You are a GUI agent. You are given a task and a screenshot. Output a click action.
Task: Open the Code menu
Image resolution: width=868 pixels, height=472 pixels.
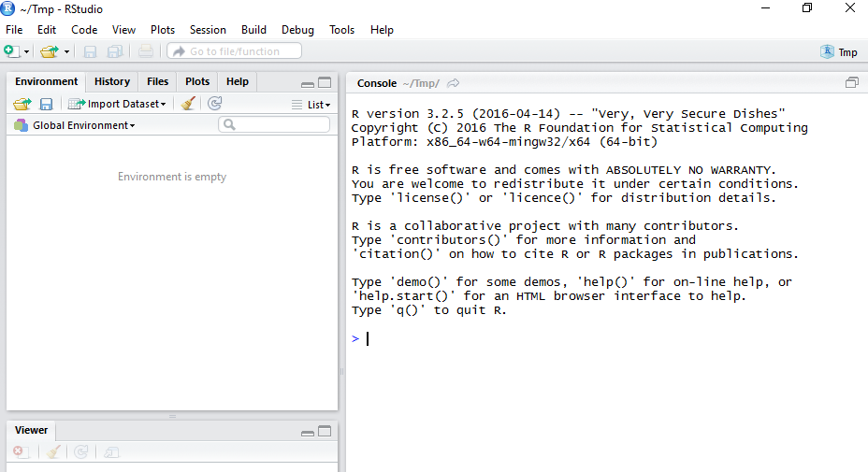pos(84,30)
